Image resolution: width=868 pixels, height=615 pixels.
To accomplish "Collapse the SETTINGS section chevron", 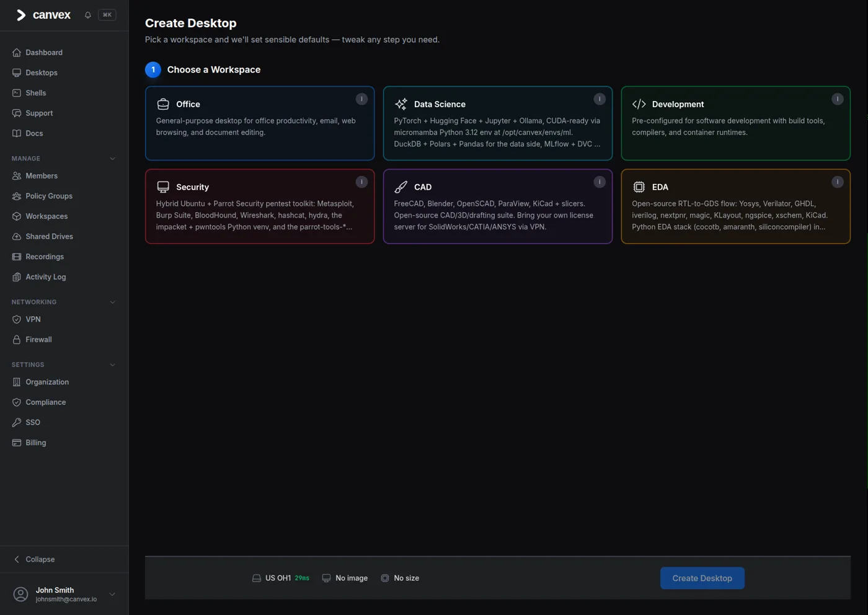I will click(112, 365).
